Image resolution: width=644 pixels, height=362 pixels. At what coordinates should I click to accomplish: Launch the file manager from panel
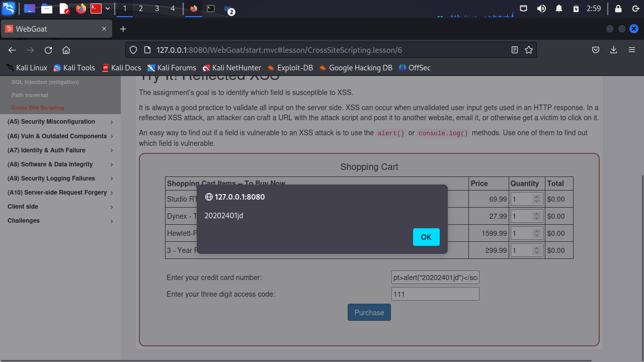click(x=47, y=9)
